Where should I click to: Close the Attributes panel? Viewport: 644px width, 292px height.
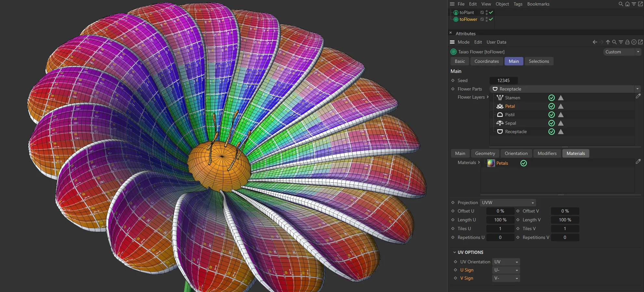[x=451, y=33]
